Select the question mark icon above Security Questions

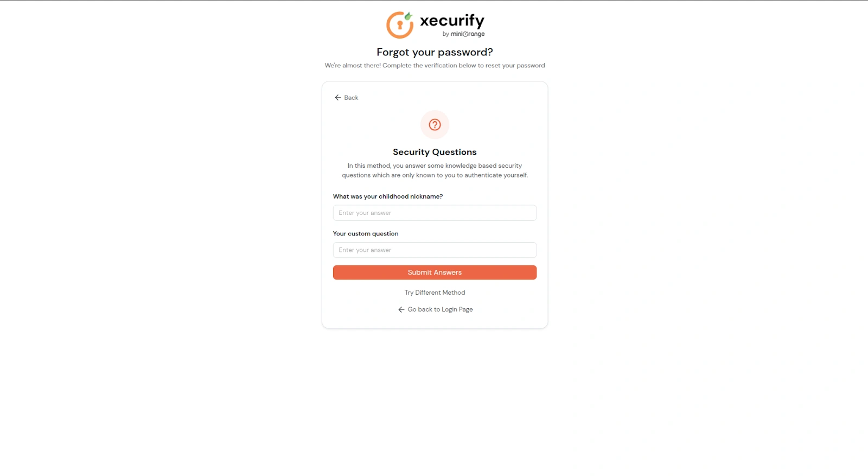pyautogui.click(x=434, y=124)
